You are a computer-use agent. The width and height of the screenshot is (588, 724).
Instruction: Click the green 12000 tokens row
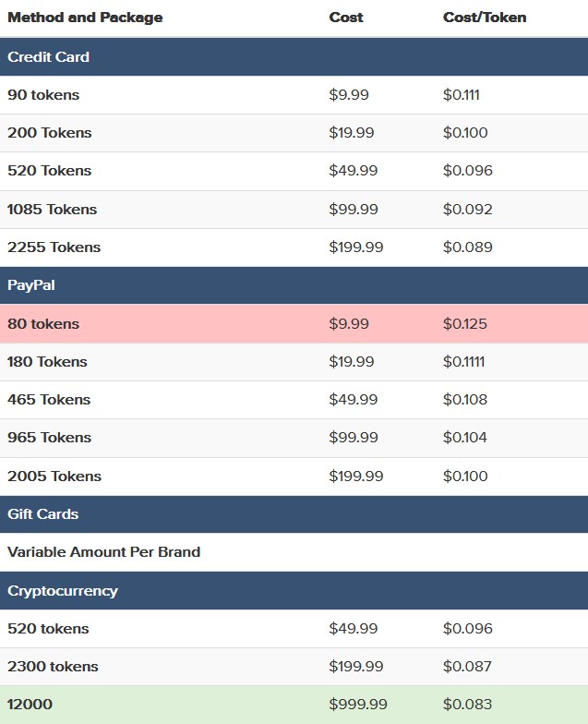pyautogui.click(x=294, y=705)
